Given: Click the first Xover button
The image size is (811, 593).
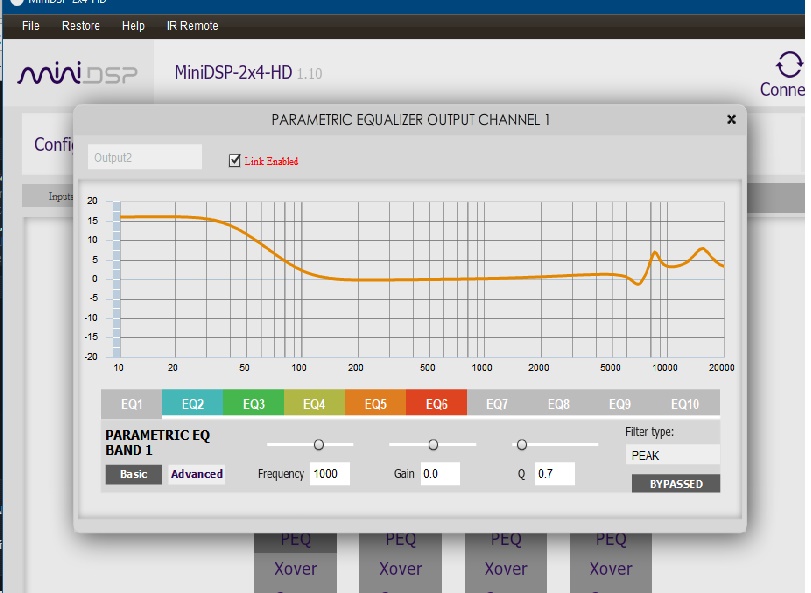Looking at the screenshot, I should [x=295, y=569].
